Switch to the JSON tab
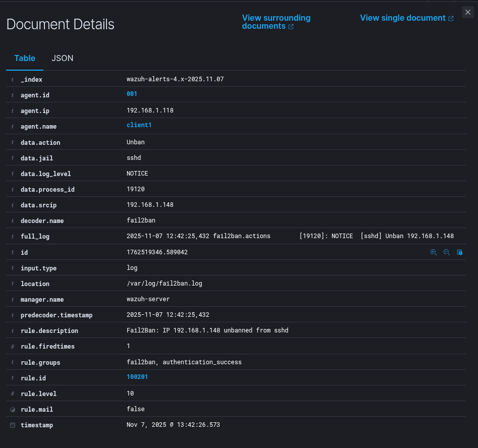Viewport: 478px width, 448px height. [62, 58]
